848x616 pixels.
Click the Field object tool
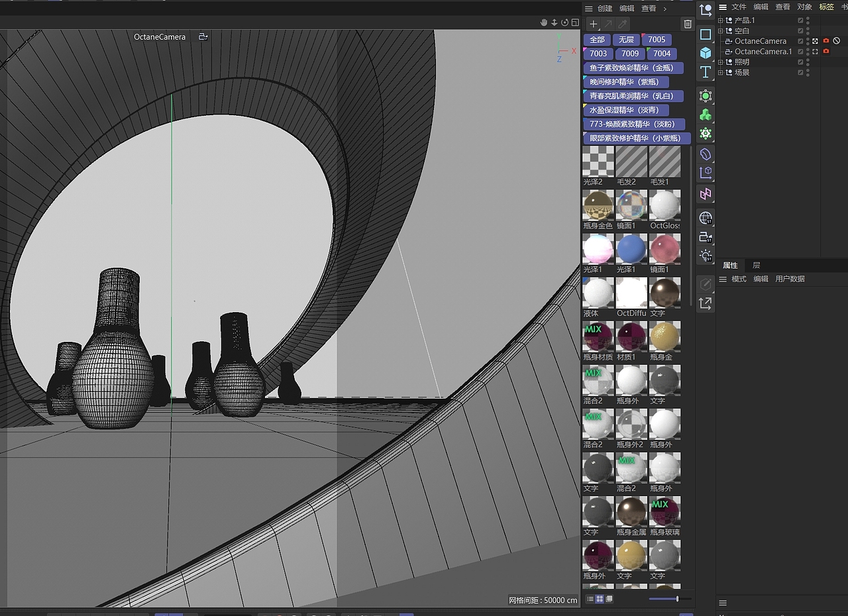(706, 173)
